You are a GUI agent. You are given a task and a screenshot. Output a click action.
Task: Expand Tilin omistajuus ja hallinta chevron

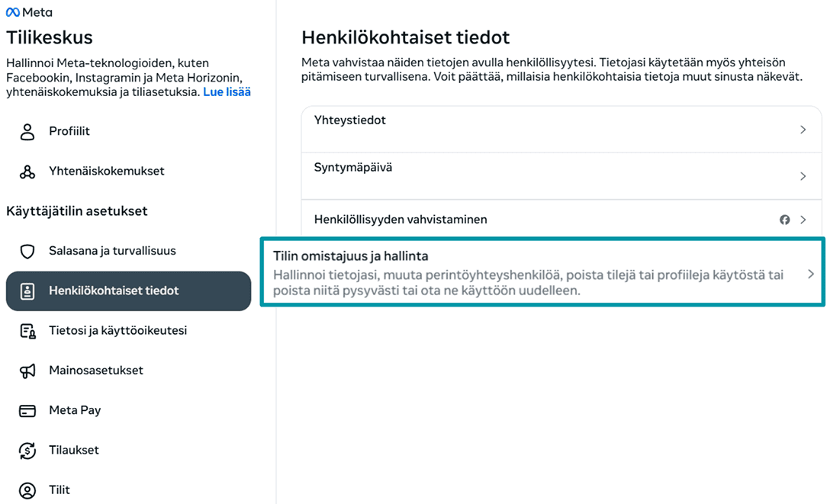tap(811, 274)
